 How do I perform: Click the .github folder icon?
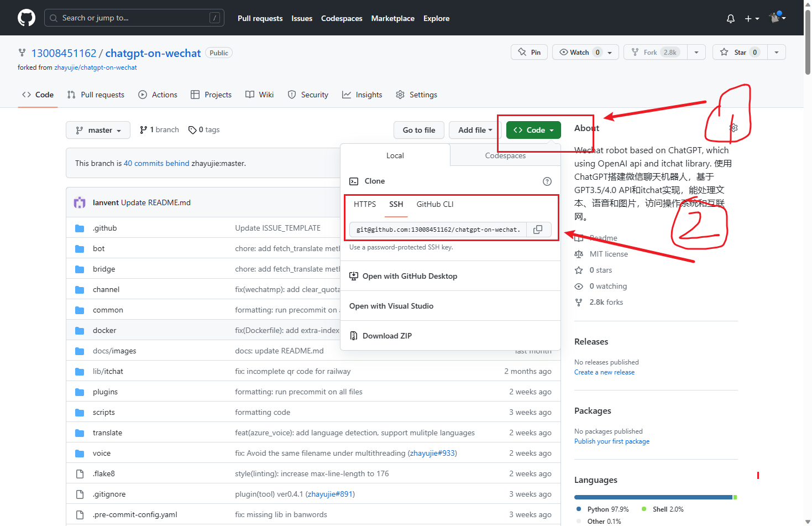coord(80,228)
